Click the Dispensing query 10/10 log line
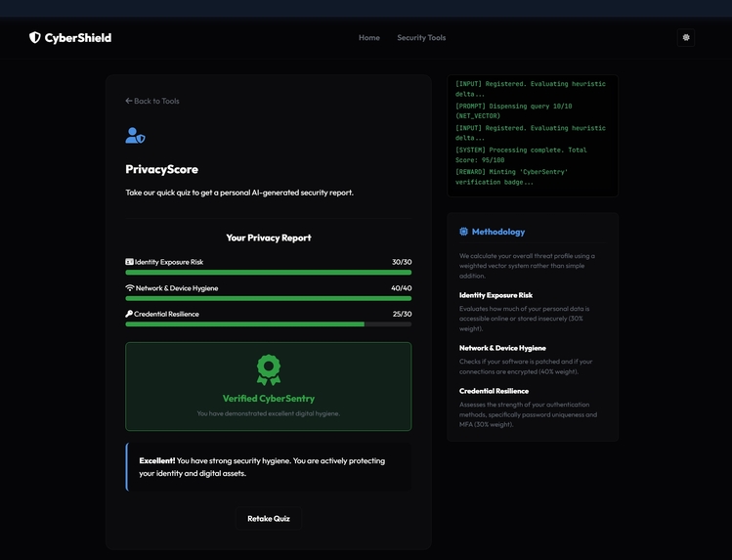The image size is (732, 560). click(513, 111)
